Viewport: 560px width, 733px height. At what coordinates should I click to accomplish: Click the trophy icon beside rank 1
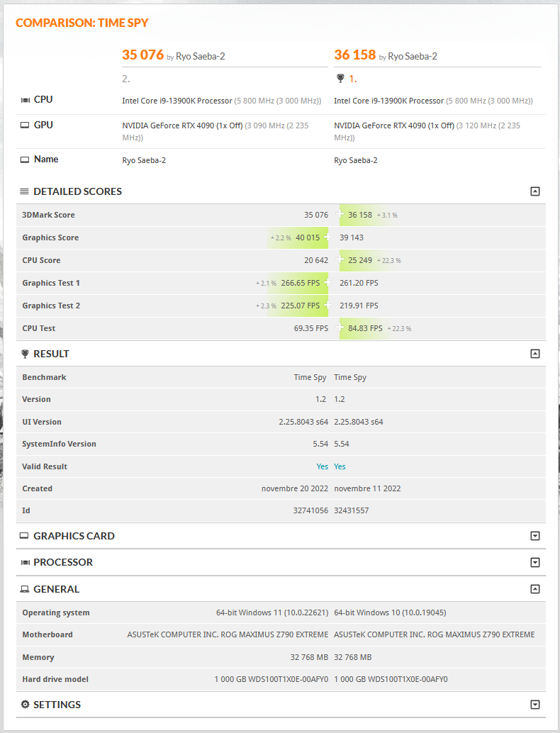340,79
